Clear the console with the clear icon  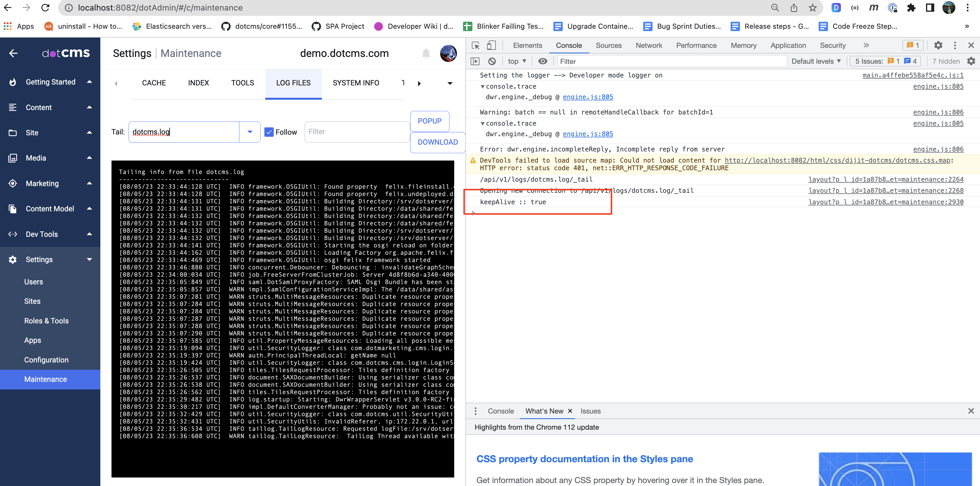(x=492, y=61)
